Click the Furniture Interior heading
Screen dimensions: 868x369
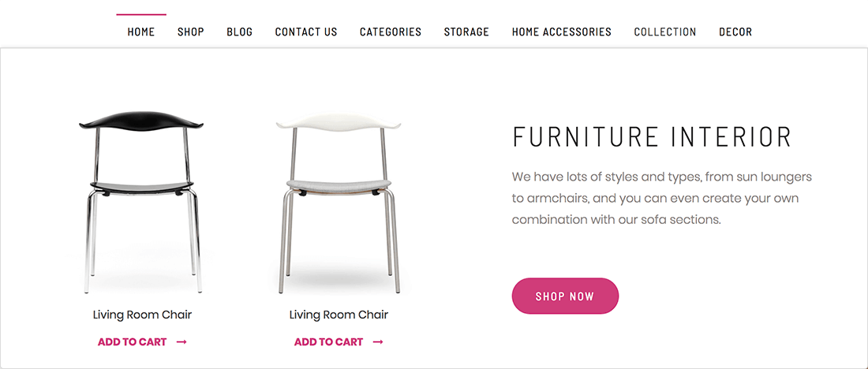pos(651,137)
